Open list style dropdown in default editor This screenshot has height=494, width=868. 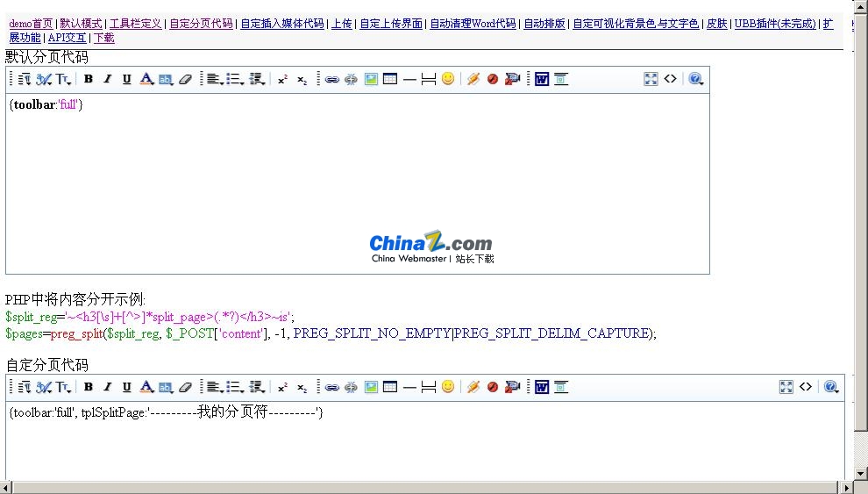(x=235, y=79)
